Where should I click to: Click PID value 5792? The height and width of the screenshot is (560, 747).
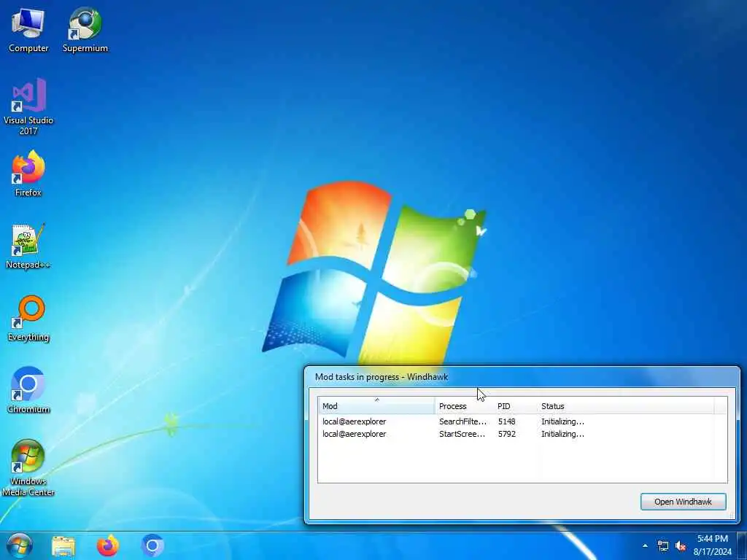coord(506,434)
